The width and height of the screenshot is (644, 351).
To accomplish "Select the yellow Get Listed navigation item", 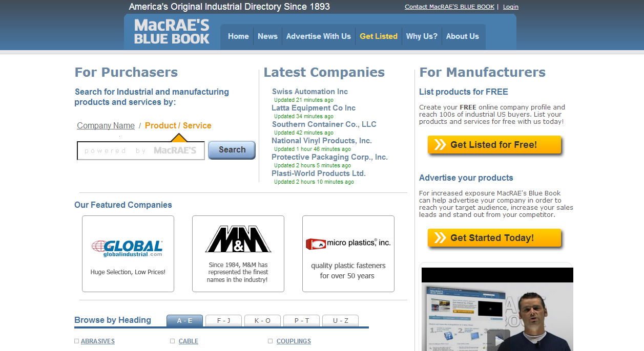I will click(379, 36).
